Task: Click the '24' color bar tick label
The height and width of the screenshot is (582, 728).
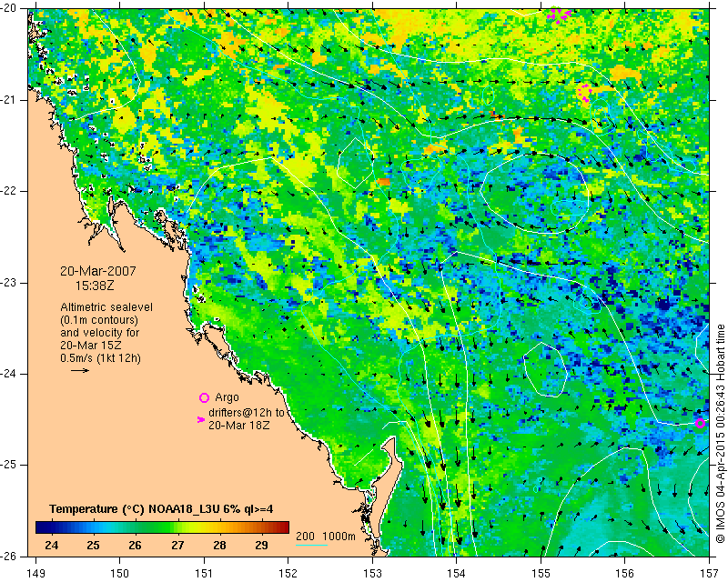Action: (52, 545)
